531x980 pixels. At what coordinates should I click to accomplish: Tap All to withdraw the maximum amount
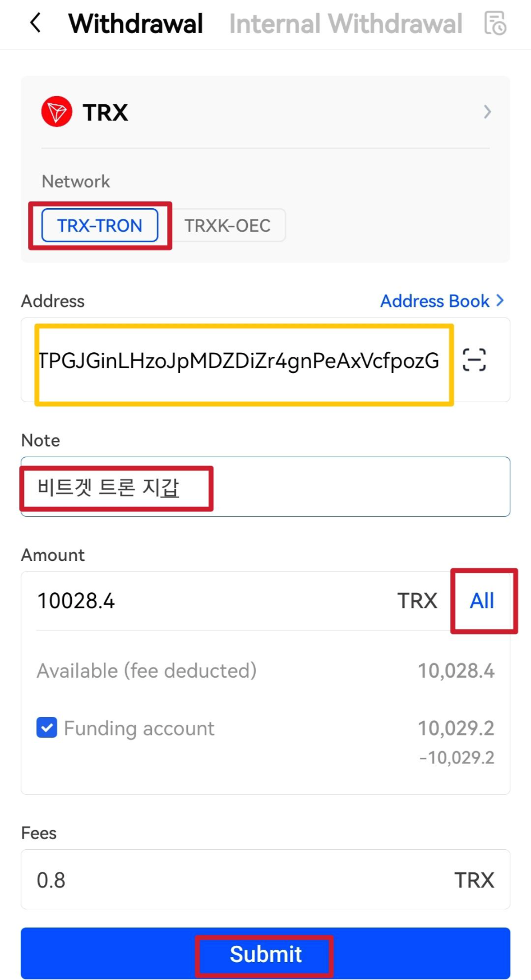tap(482, 601)
